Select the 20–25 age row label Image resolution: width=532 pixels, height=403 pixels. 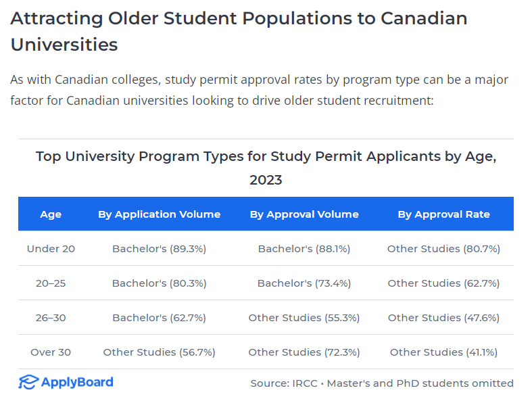point(51,283)
